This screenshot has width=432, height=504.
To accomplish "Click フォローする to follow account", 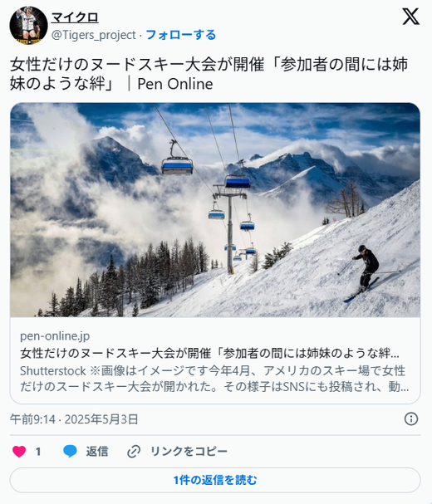I will pyautogui.click(x=181, y=35).
